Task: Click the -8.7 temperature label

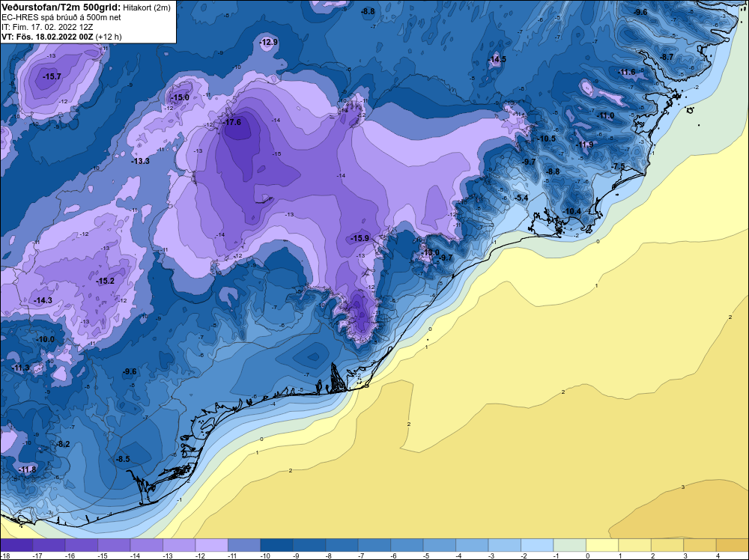Action: (x=667, y=57)
